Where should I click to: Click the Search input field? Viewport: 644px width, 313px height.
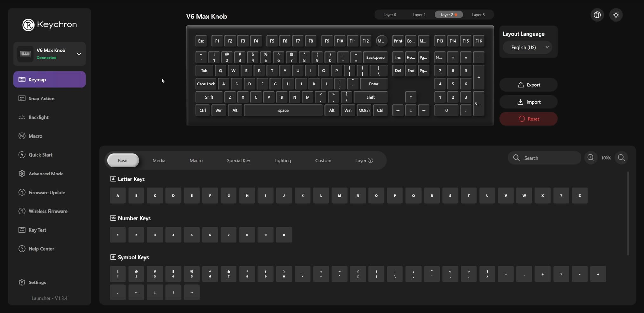[x=544, y=158]
